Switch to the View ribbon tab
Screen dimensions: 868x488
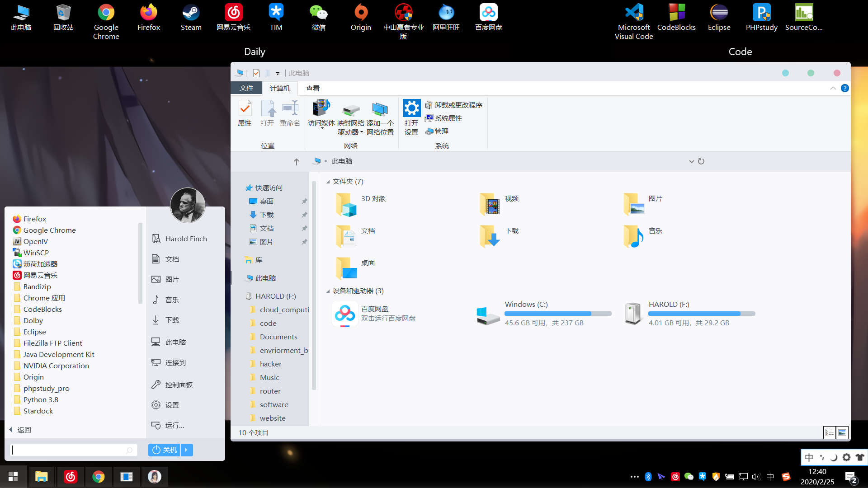pos(312,88)
